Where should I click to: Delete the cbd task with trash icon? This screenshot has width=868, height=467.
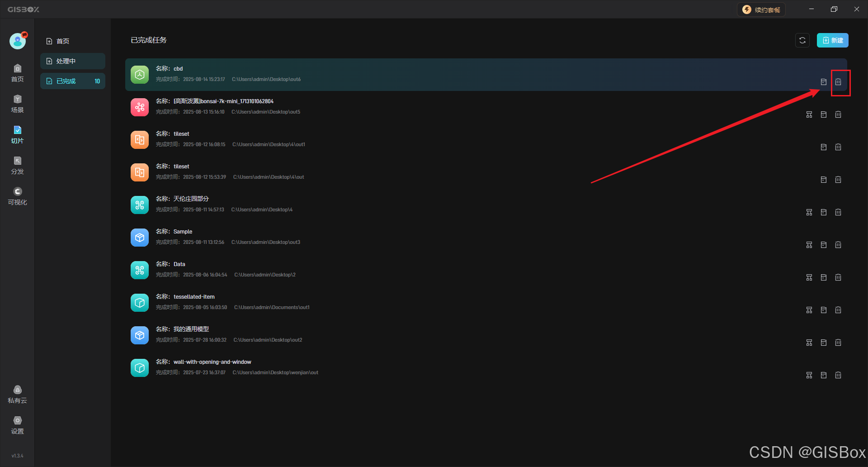[x=838, y=82]
